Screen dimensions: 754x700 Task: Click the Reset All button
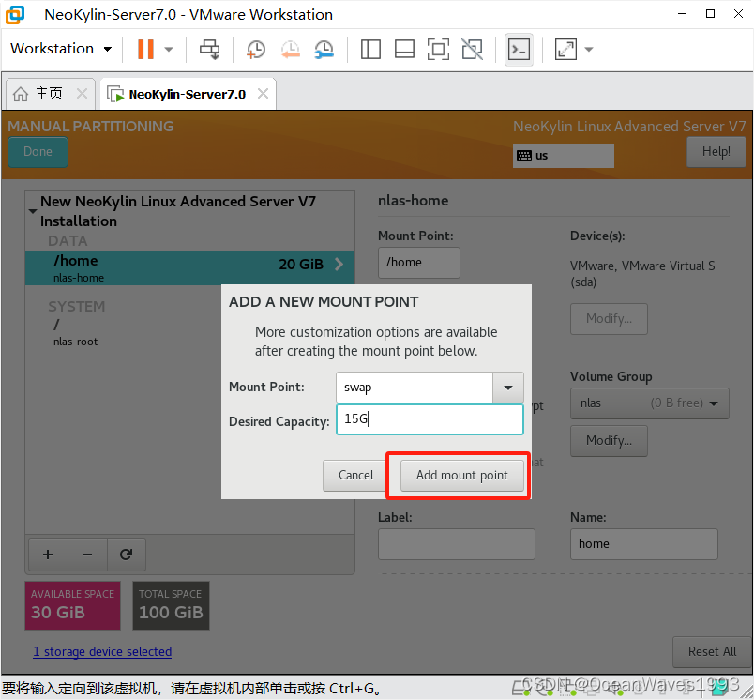[x=712, y=651]
